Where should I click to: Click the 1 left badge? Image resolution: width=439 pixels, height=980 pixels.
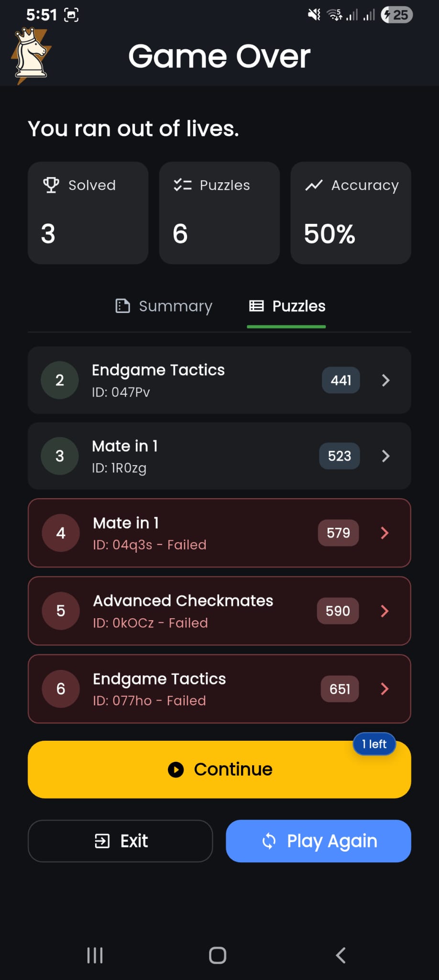(x=374, y=744)
